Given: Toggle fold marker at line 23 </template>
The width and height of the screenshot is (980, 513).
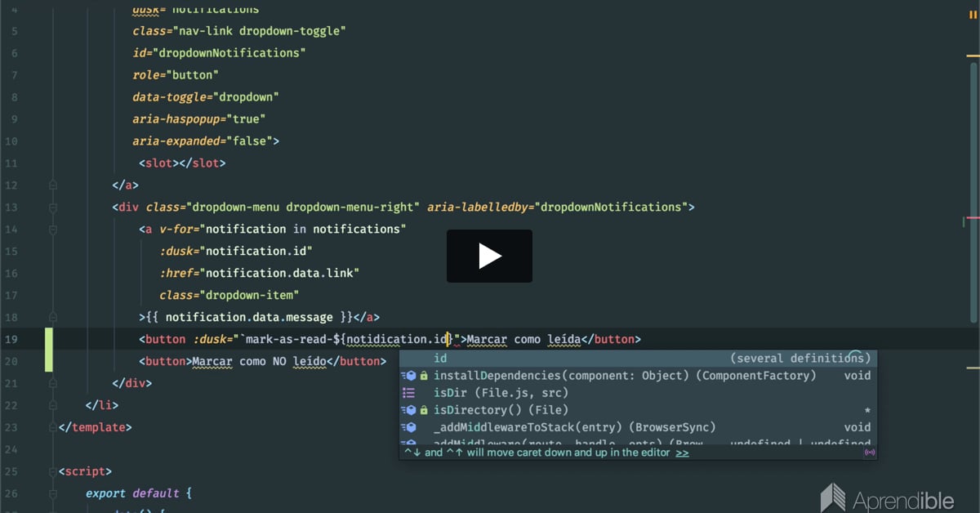Looking at the screenshot, I should [53, 427].
